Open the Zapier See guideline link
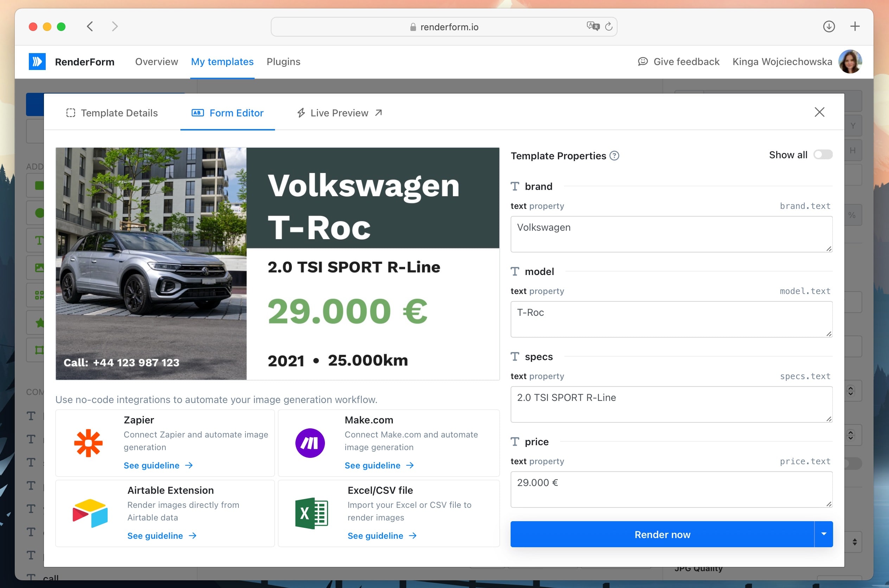This screenshot has width=889, height=588. click(x=158, y=465)
